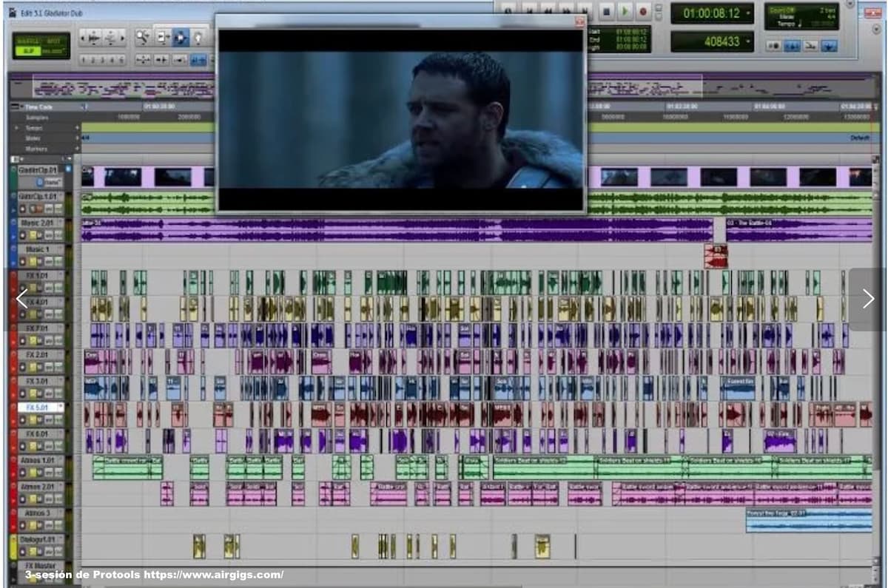Click the selection Start timecode field

[x=632, y=32]
